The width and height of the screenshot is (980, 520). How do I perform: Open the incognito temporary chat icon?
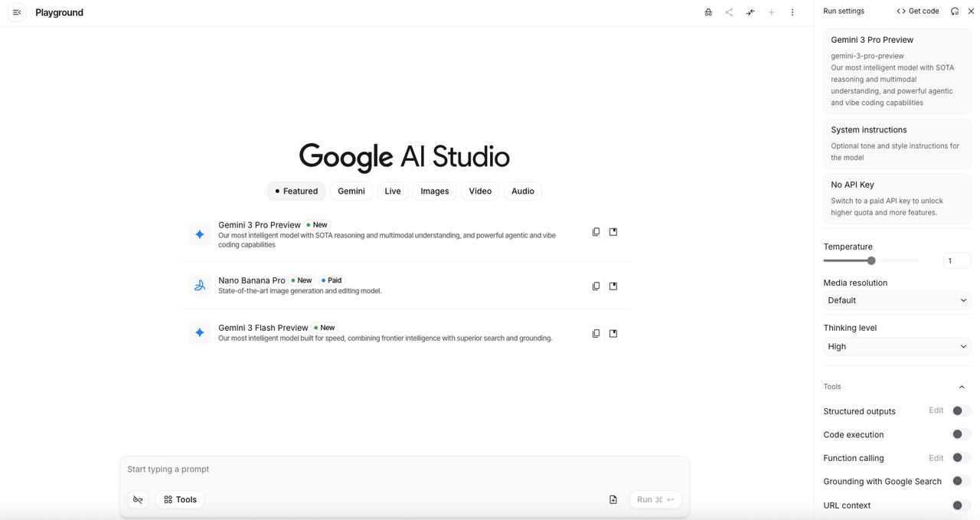[x=708, y=12]
